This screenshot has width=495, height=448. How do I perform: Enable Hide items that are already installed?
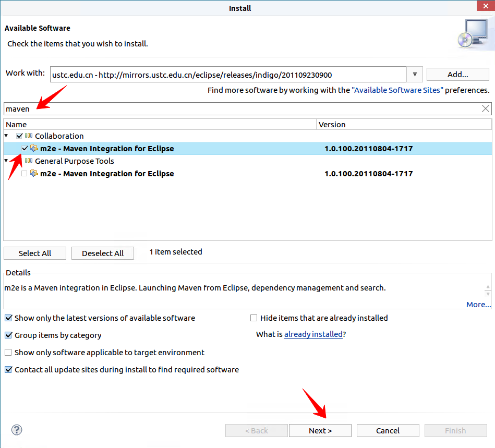[x=254, y=318]
